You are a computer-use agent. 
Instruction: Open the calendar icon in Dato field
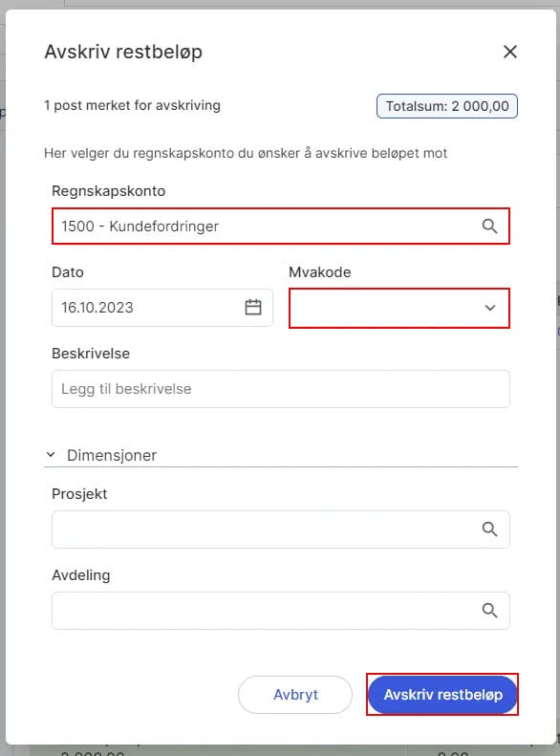point(253,307)
